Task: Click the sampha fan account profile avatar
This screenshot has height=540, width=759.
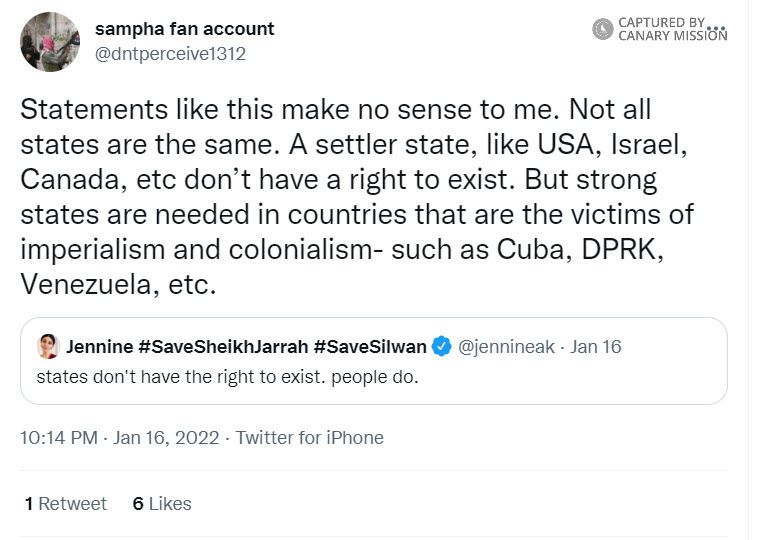Action: point(50,42)
